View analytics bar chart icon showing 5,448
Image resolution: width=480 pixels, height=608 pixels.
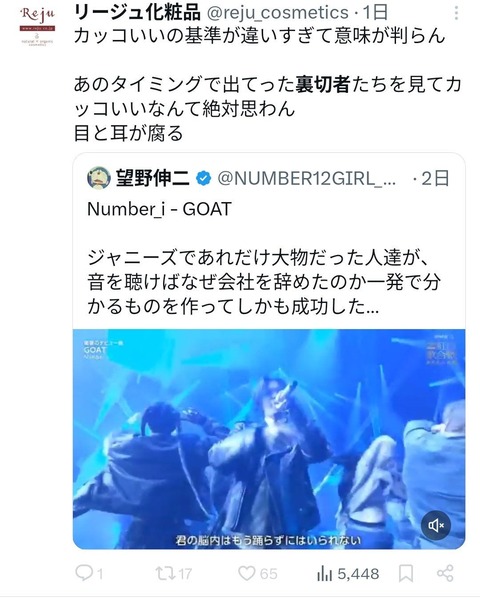(x=325, y=573)
